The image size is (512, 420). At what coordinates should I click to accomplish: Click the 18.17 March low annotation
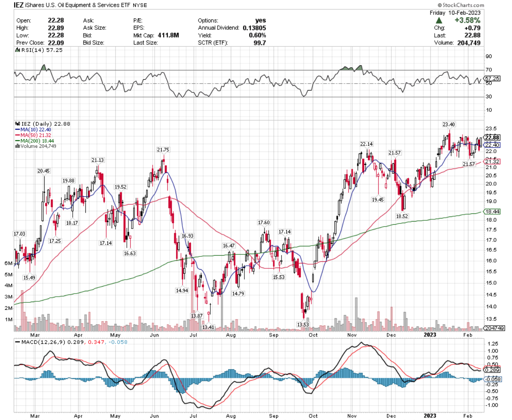pos(72,223)
